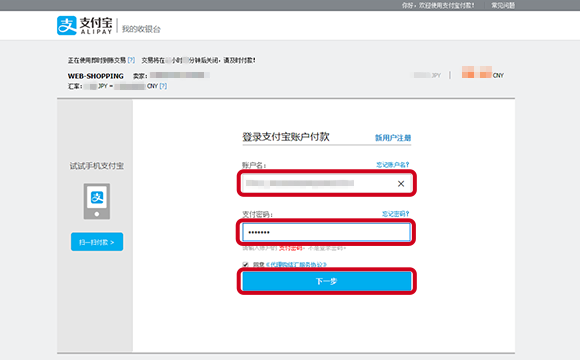Click the phone Alipay icon in sidebar
Image resolution: width=580 pixels, height=360 pixels.
pyautogui.click(x=97, y=201)
